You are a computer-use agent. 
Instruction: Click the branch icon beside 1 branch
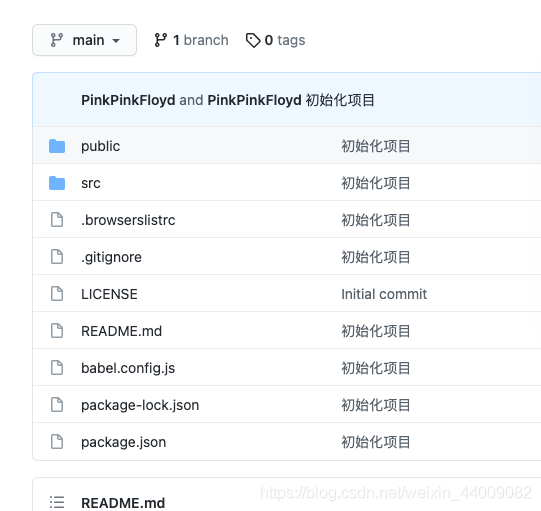point(161,40)
